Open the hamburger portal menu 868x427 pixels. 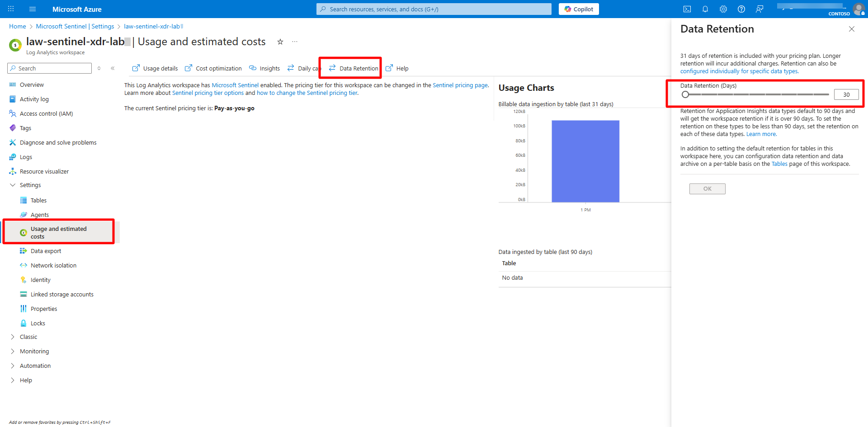[33, 9]
